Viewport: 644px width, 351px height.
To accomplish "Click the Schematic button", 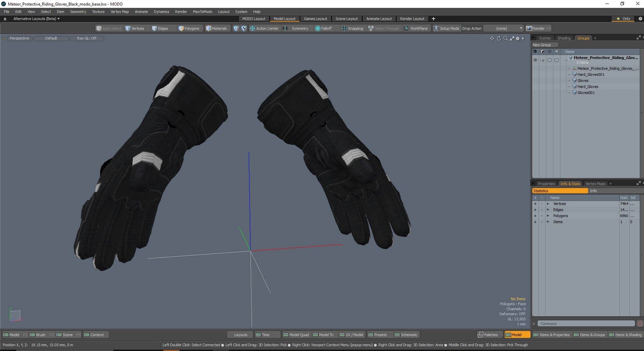I will pos(406,335).
